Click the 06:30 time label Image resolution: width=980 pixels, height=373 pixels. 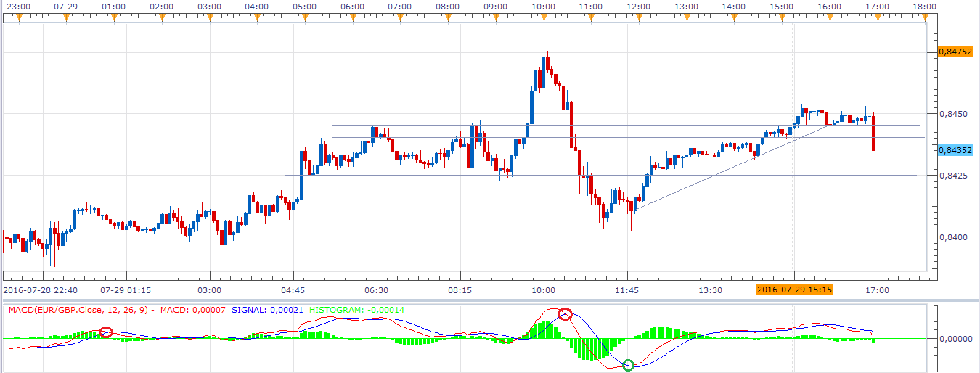[376, 290]
